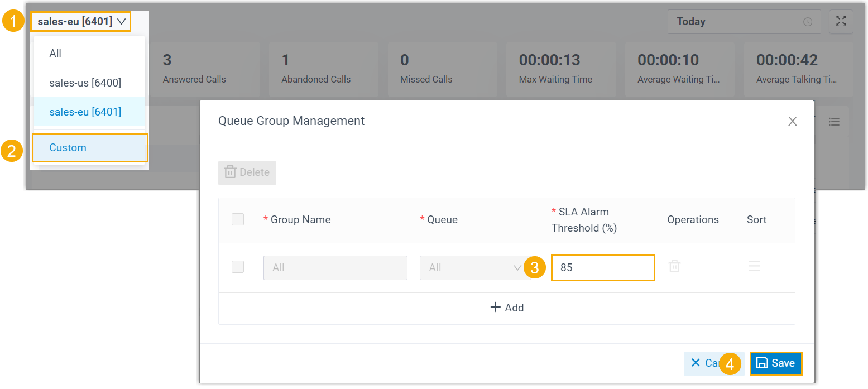Image resolution: width=868 pixels, height=389 pixels.
Task: Click the clock icon in Today field
Action: 807,22
